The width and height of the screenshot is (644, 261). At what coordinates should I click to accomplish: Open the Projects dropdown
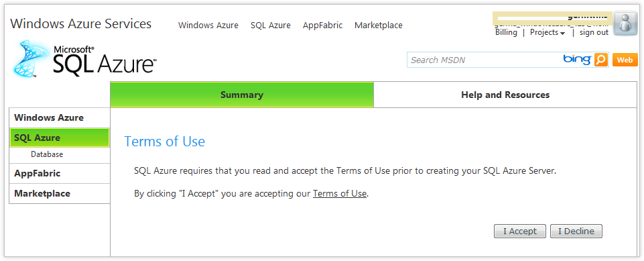pyautogui.click(x=548, y=32)
